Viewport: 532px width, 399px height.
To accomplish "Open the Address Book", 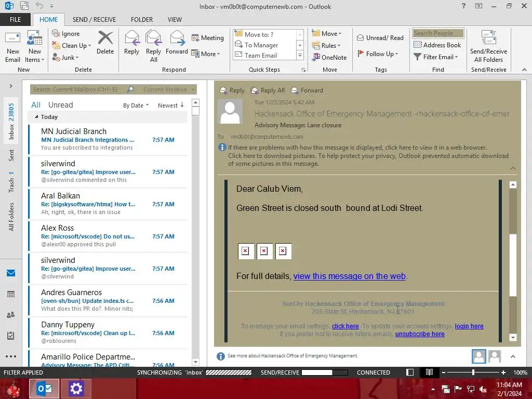I will pos(437,45).
